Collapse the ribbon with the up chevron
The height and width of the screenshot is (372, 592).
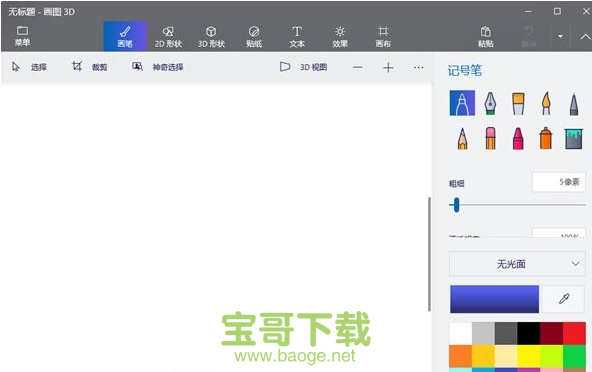pyautogui.click(x=585, y=37)
